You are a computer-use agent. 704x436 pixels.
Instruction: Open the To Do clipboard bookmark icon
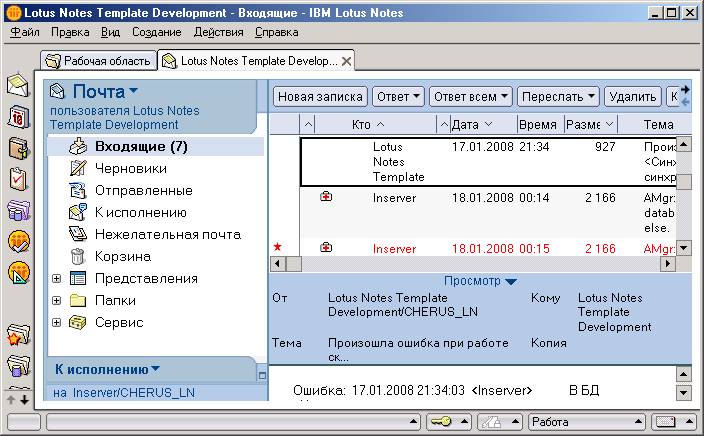(x=18, y=179)
